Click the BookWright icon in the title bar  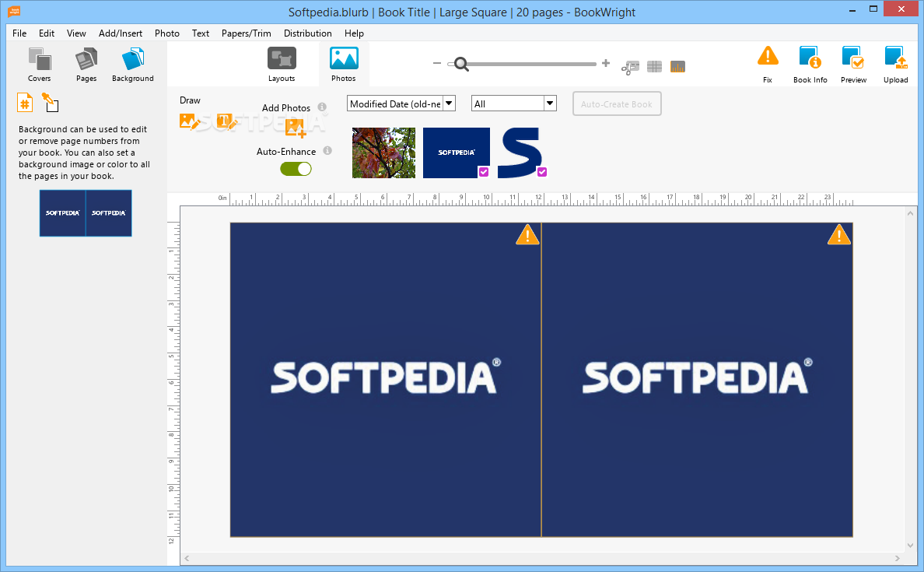14,11
